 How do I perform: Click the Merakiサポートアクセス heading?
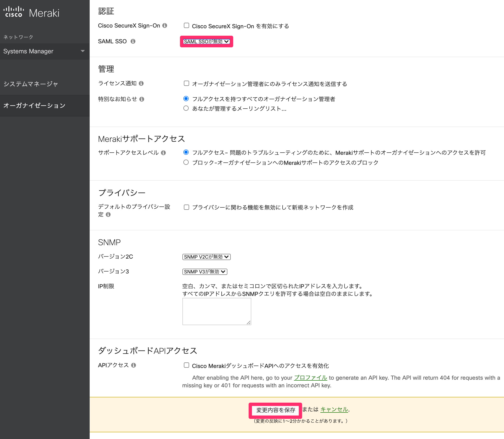click(141, 139)
